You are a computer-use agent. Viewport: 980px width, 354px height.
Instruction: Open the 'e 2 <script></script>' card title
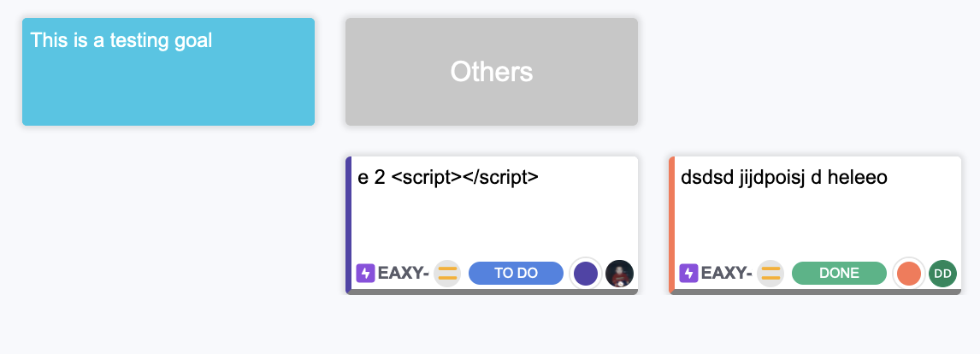tap(448, 178)
